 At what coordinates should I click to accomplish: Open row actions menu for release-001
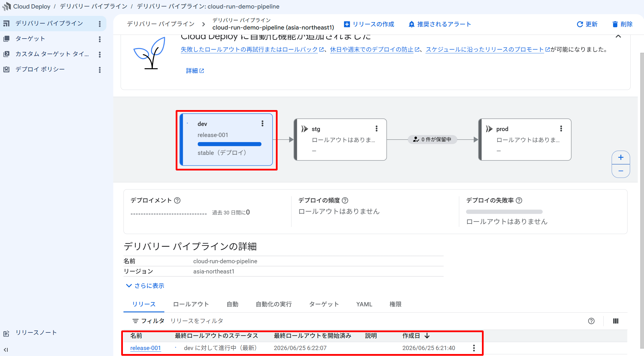474,348
